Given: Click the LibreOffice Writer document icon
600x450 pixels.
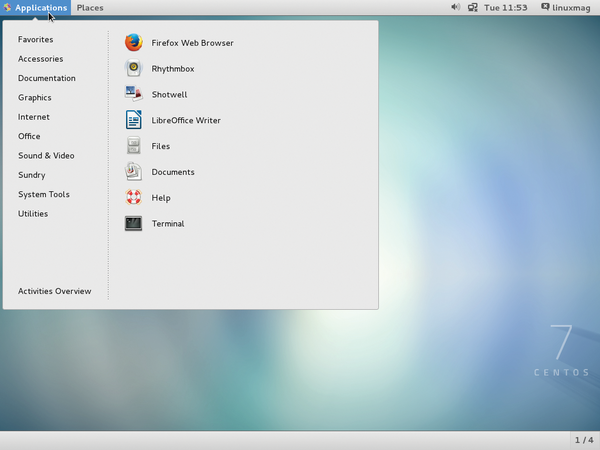Looking at the screenshot, I should click(x=134, y=120).
